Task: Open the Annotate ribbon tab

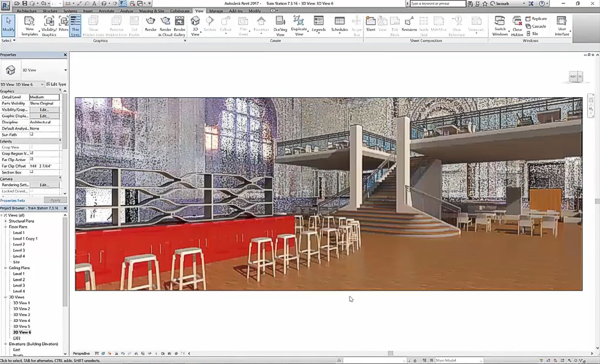Action: point(106,11)
